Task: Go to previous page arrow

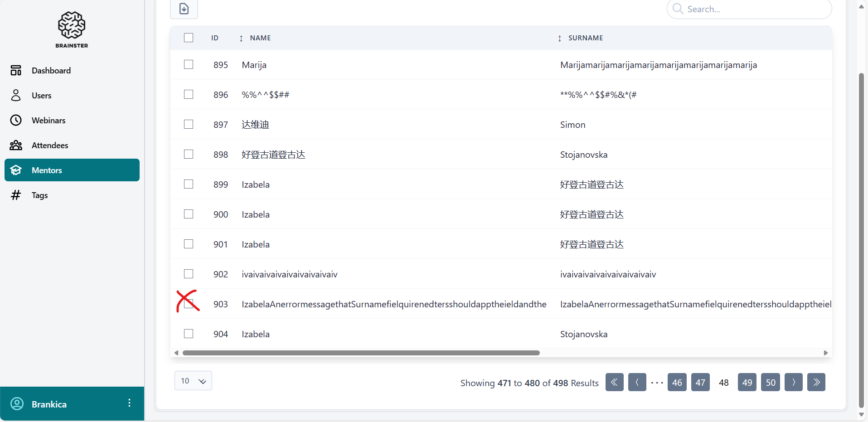Action: [x=637, y=382]
